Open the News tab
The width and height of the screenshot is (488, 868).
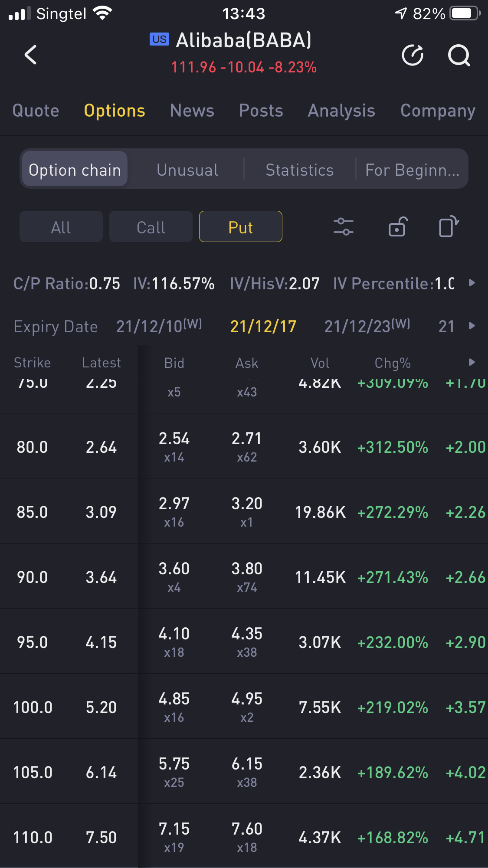pyautogui.click(x=192, y=111)
